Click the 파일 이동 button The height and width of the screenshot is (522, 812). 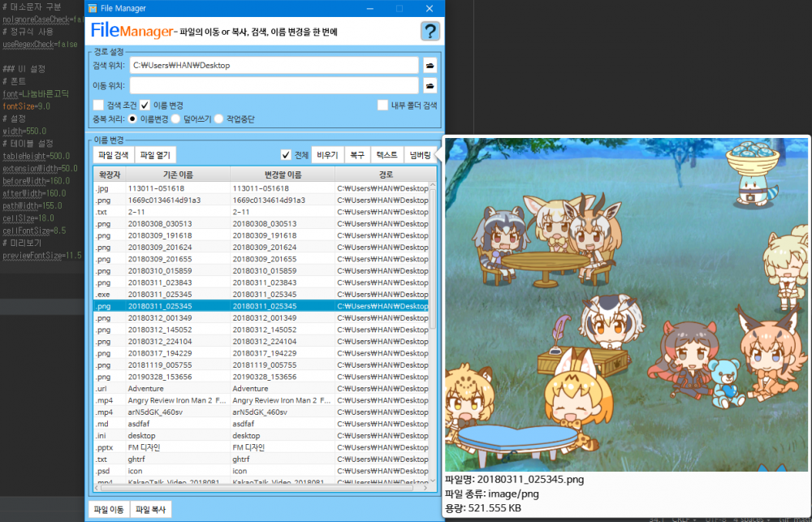[108, 510]
